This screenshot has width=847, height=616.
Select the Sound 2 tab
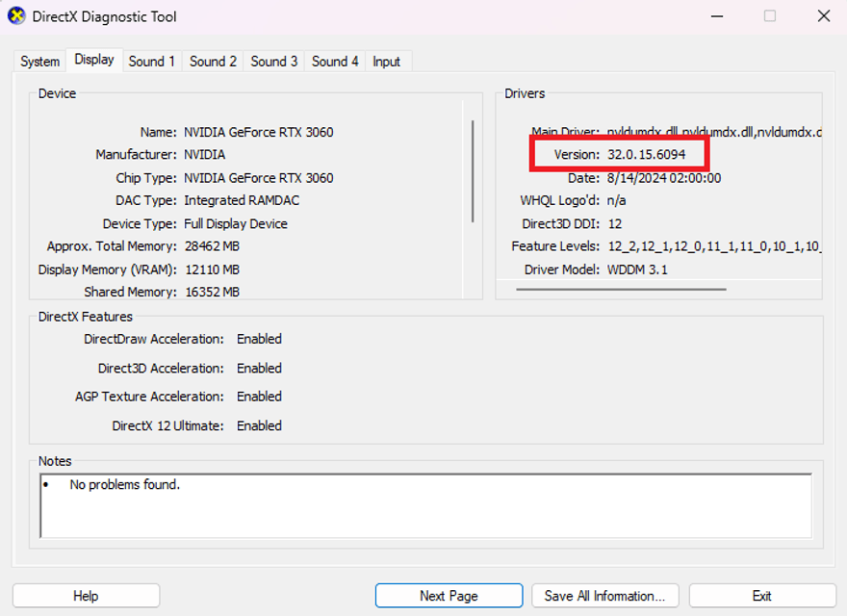[212, 61]
